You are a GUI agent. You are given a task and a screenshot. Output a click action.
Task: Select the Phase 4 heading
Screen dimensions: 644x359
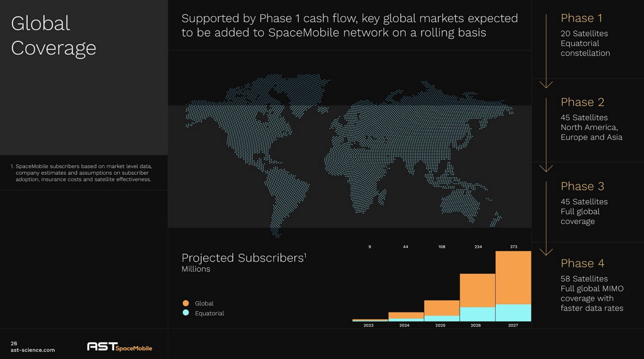(582, 263)
